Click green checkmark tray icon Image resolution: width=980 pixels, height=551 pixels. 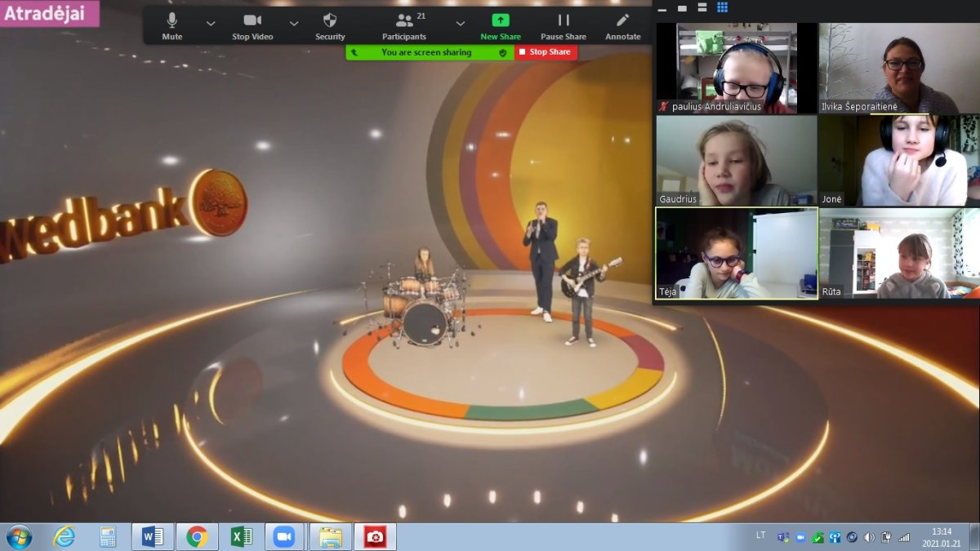[817, 537]
